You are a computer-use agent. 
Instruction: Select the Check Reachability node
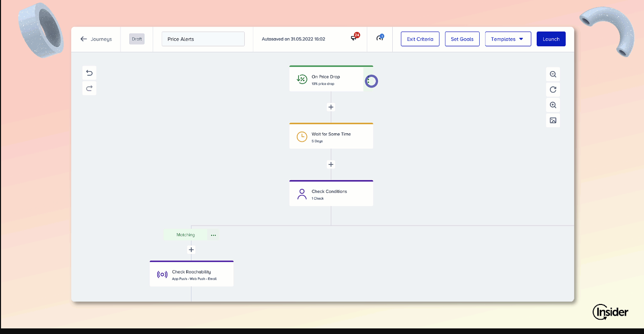click(x=191, y=274)
